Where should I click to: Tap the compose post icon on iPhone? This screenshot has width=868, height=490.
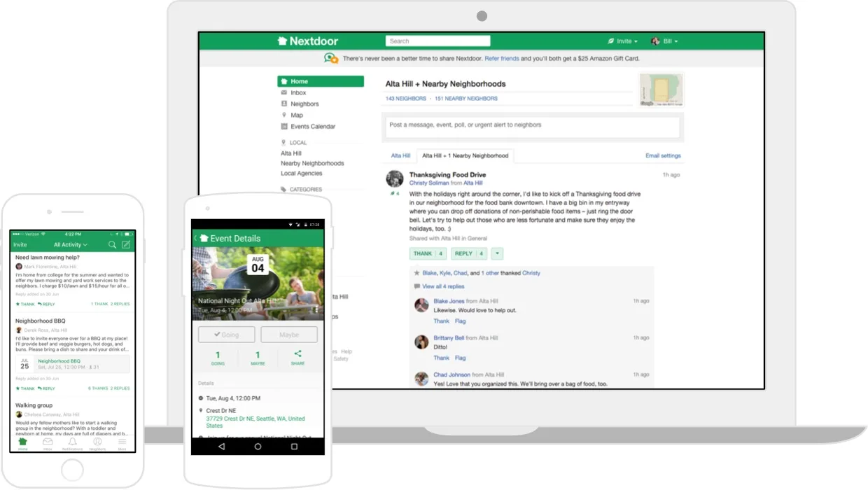[x=126, y=245]
